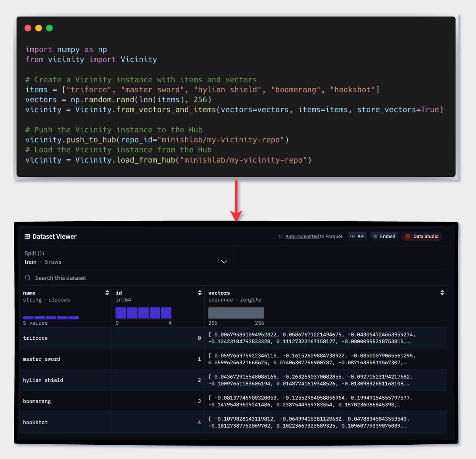Sort by the vectors column
Viewport: 476px width, 459px height.
(442, 293)
